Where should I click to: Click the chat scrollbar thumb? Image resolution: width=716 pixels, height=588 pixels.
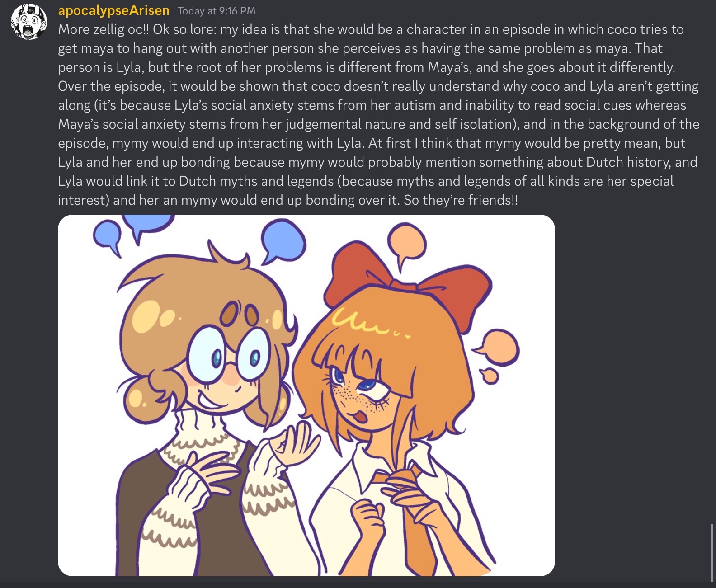pos(712,552)
